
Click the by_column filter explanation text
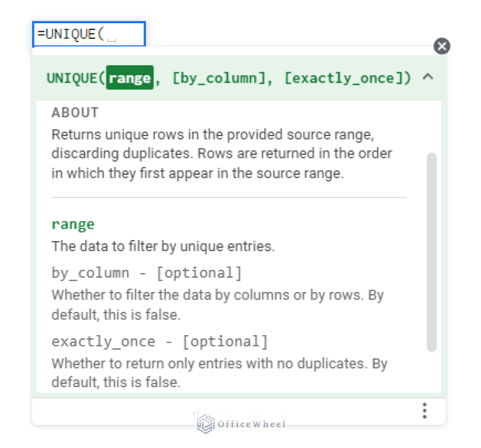[217, 305]
